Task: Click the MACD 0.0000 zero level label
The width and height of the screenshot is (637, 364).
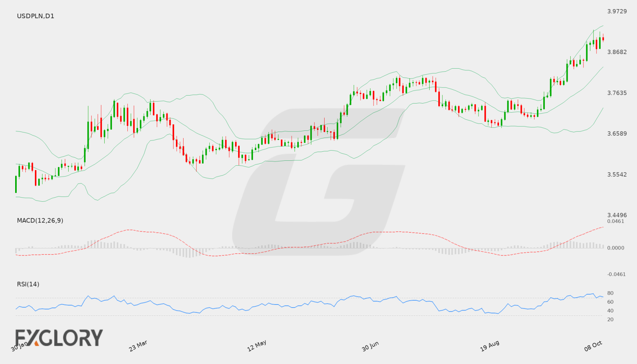Action: click(x=616, y=248)
